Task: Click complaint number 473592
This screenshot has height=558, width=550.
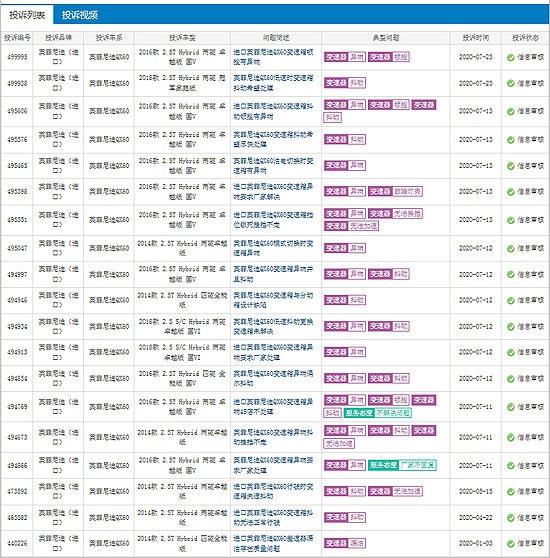Action: (x=17, y=491)
